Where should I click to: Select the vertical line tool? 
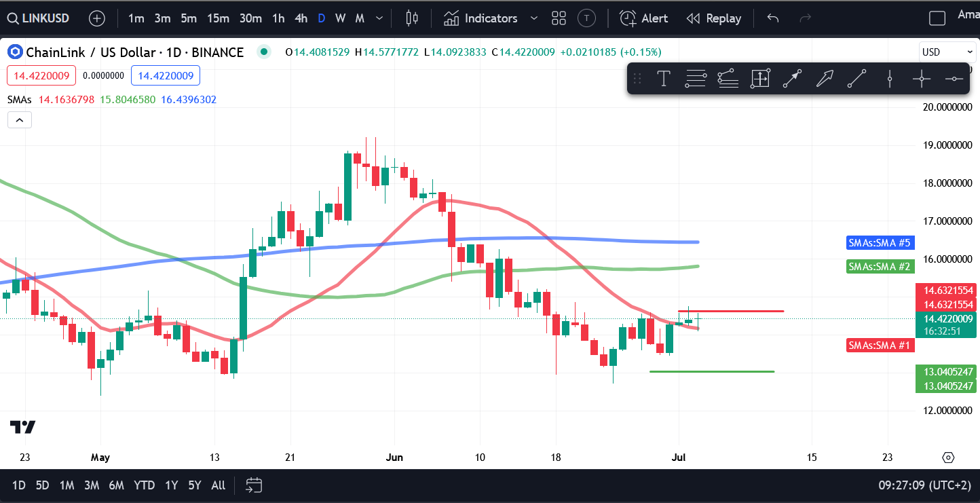[x=889, y=79]
